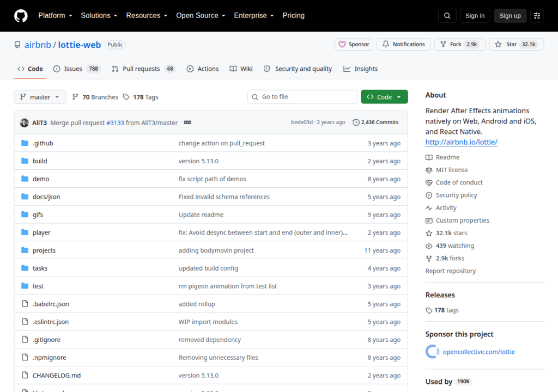Switch to the Actions tab
This screenshot has width=558, height=392.
pos(203,69)
